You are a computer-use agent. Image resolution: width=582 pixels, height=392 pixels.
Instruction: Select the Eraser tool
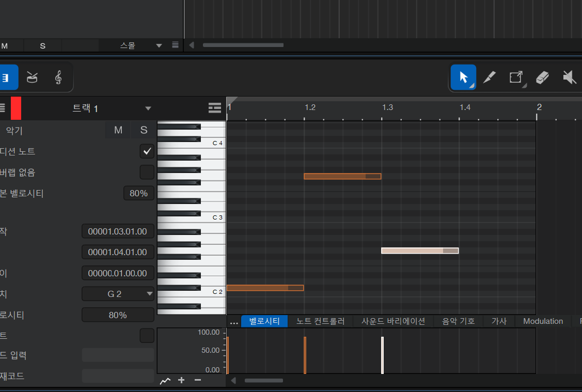[x=542, y=78]
